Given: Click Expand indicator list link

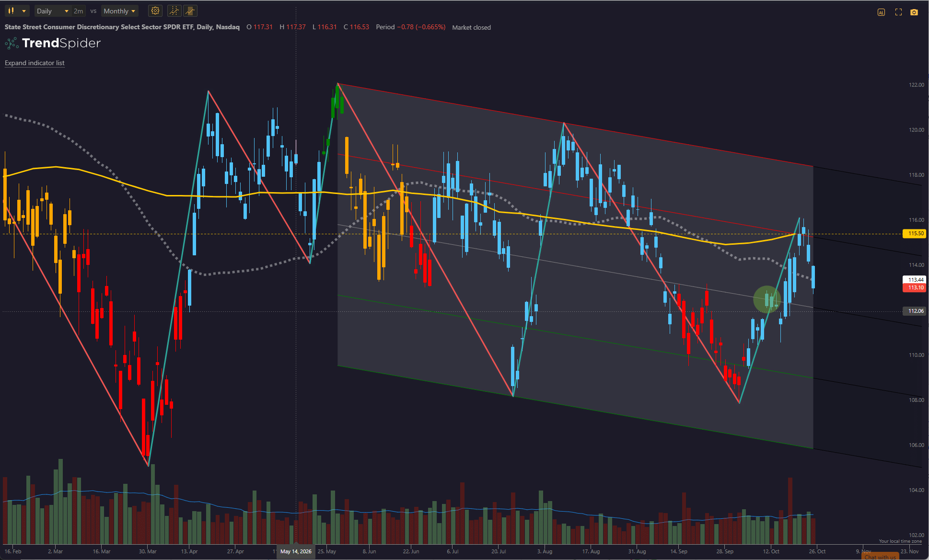Looking at the screenshot, I should (35, 63).
